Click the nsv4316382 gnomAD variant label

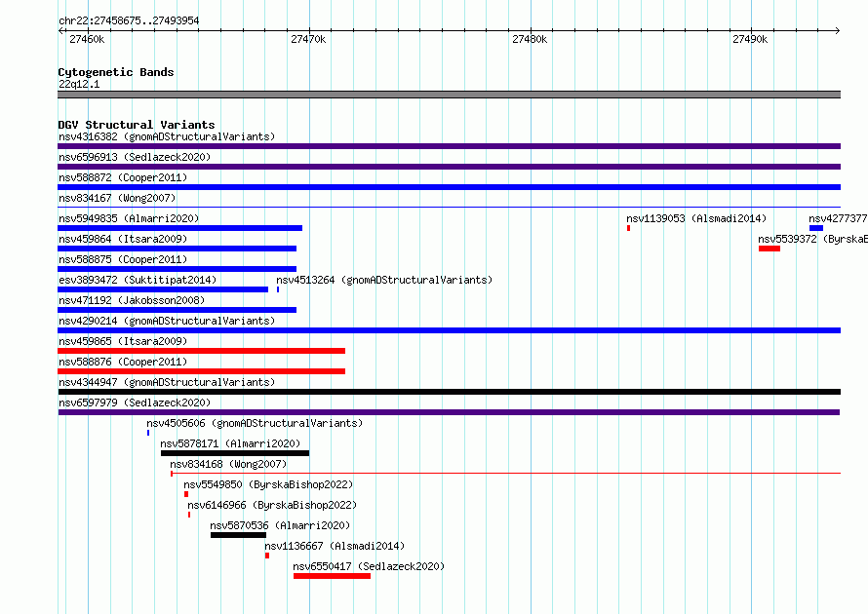(167, 136)
